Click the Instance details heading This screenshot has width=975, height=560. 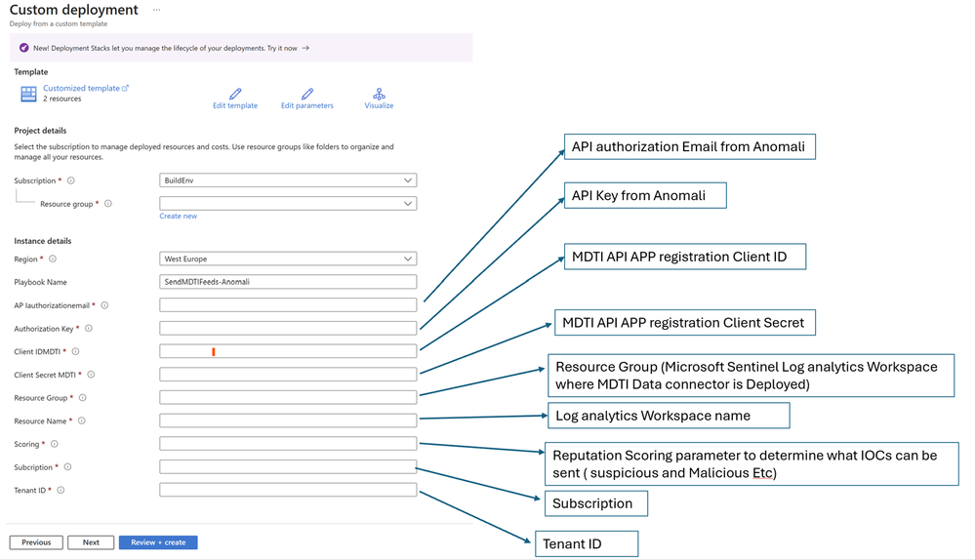point(43,241)
